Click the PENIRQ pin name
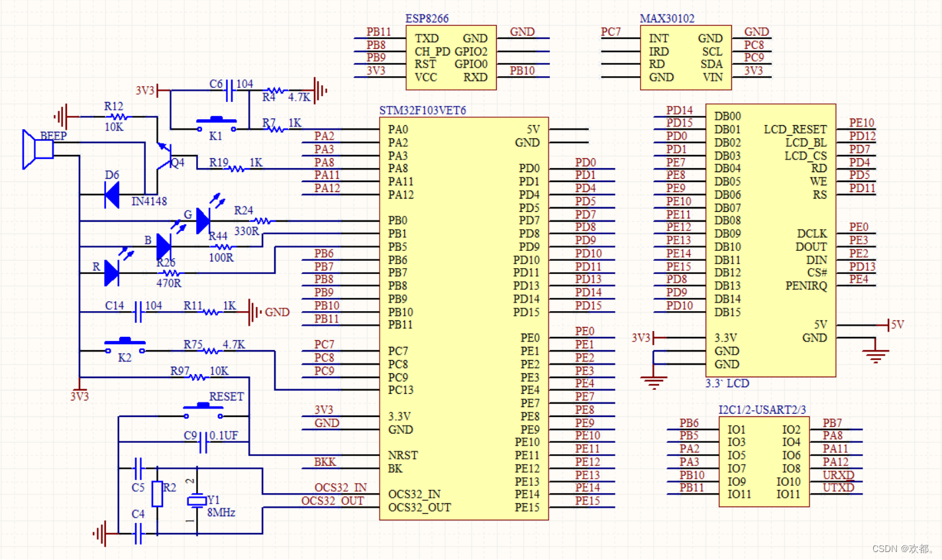The width and height of the screenshot is (942, 560). pos(806,286)
